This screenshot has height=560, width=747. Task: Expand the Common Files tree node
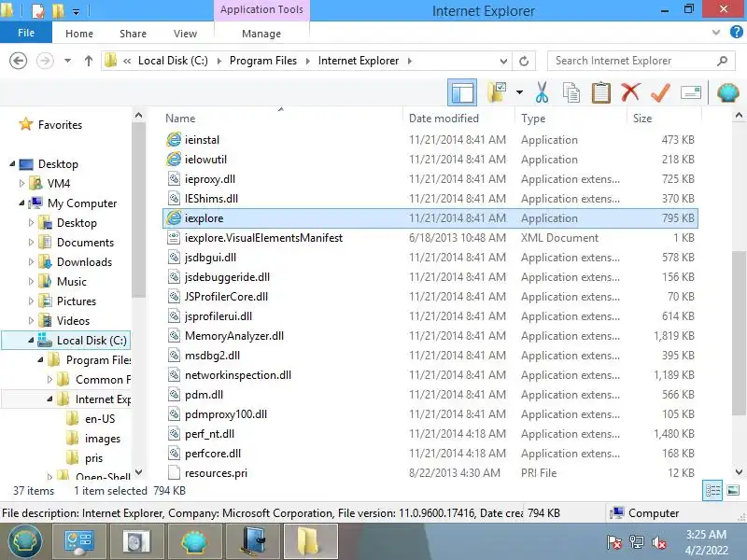tap(49, 380)
